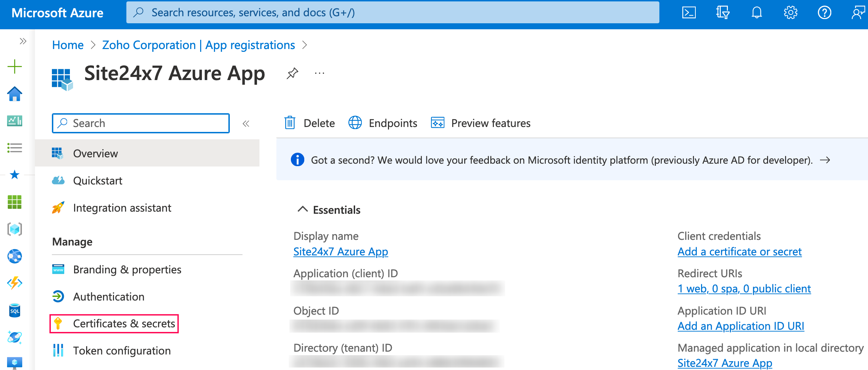Expand the left portal navigation menu
This screenshot has width=868, height=370.
click(x=23, y=41)
